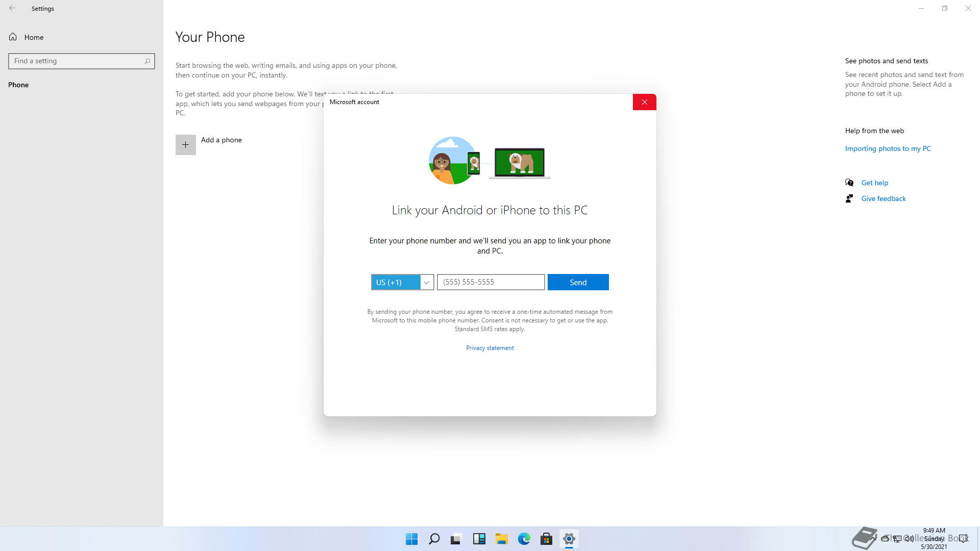Click the See photos and send texts heading

[887, 61]
